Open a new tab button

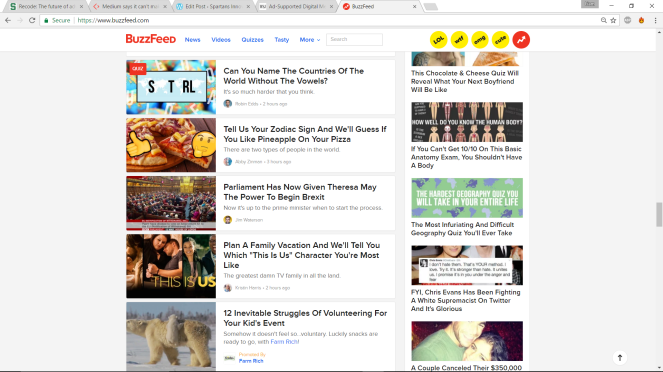pyautogui.click(x=430, y=6)
